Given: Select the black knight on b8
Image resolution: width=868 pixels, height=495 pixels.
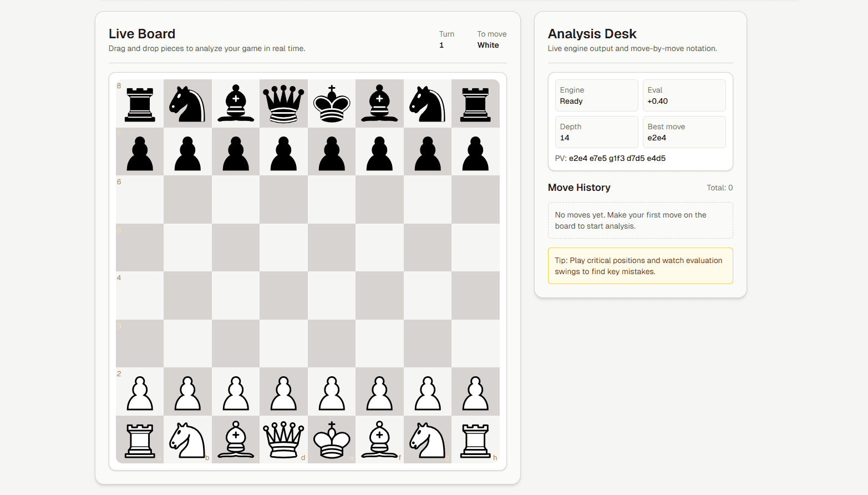Looking at the screenshot, I should tap(187, 103).
